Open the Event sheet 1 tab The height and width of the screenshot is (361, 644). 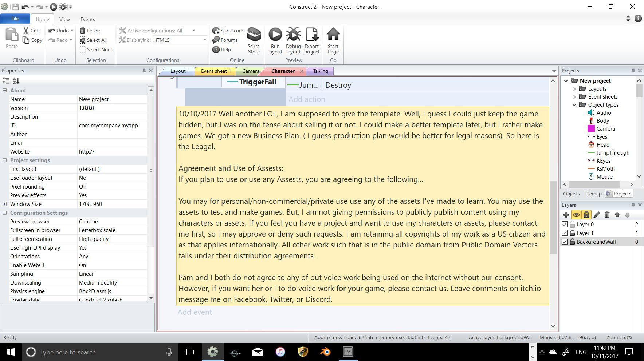(216, 71)
